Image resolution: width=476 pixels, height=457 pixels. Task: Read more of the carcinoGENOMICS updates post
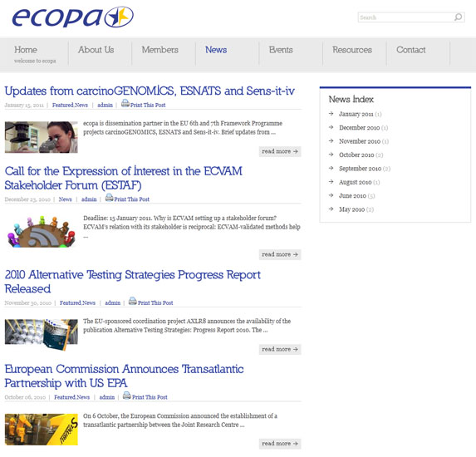tap(280, 151)
